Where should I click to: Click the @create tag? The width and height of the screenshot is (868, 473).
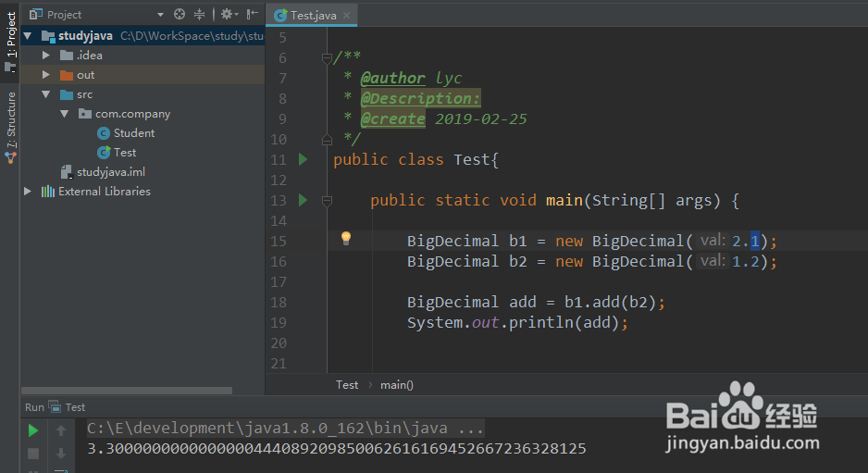393,119
